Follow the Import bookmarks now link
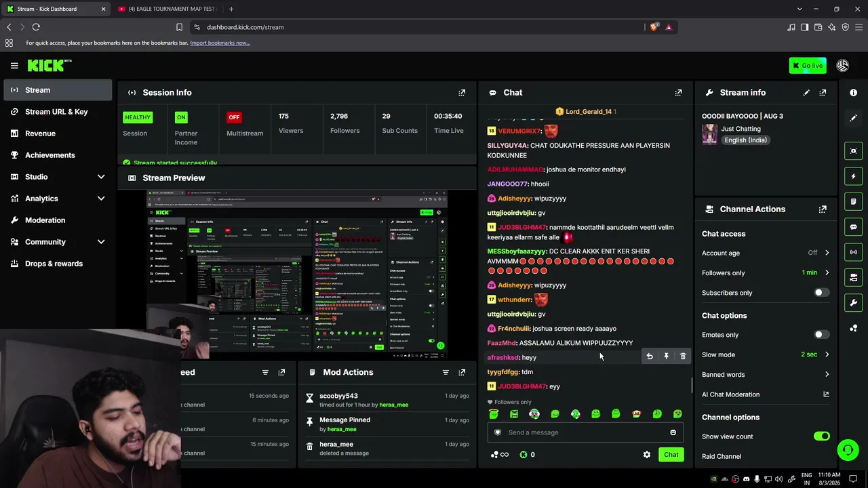Screen dimensions: 868x488 [220, 43]
